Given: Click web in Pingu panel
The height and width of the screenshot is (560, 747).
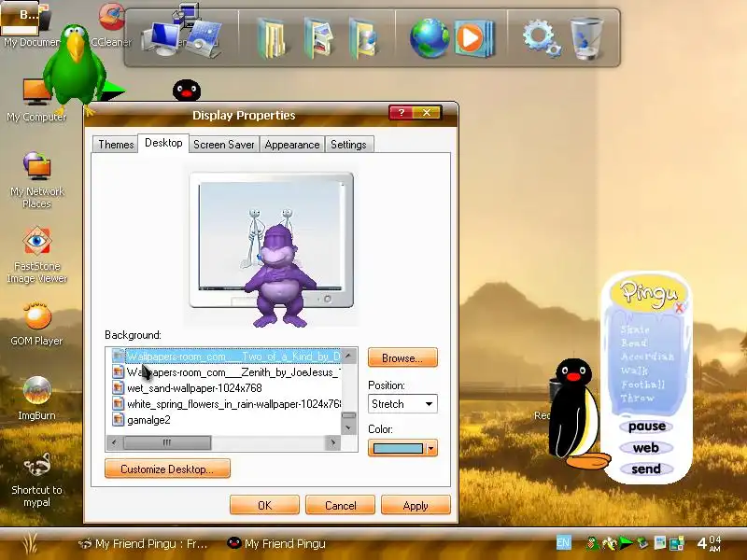Looking at the screenshot, I should 646,448.
